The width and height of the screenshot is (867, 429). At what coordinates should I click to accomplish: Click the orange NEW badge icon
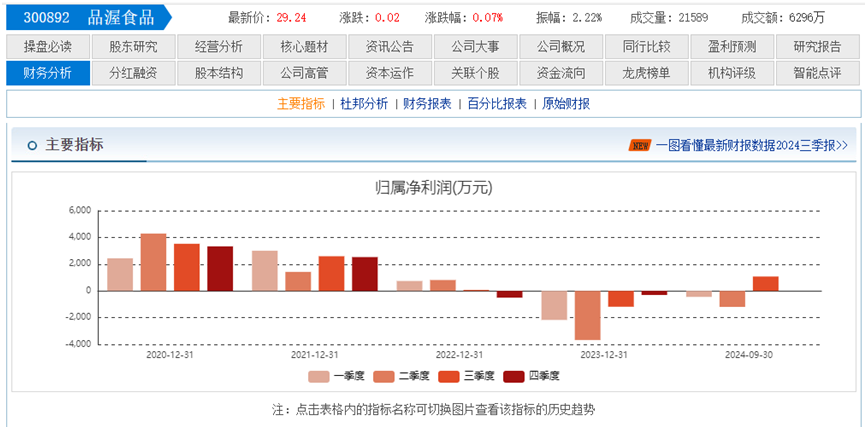pos(640,146)
